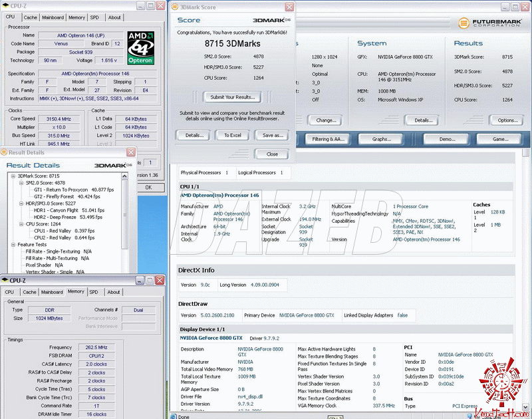This screenshot has width=532, height=419.
Task: Open the Cache tab in top CPU-Z window
Action: coord(30,17)
